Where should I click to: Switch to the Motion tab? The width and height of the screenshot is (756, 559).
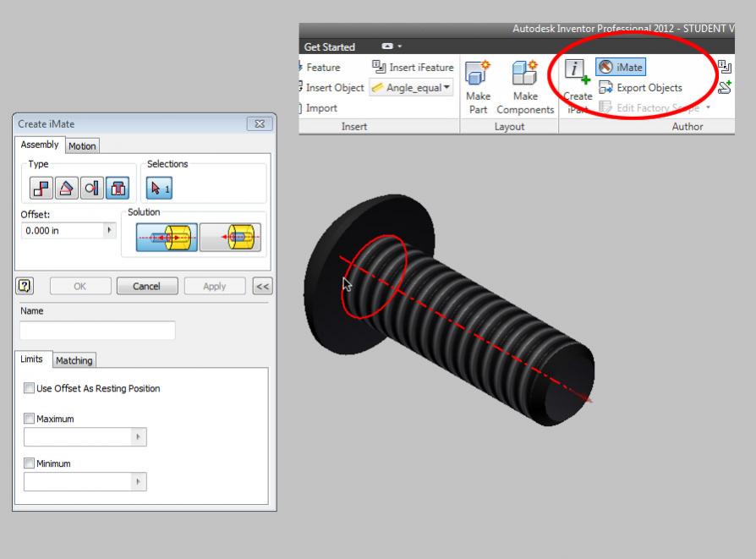[82, 146]
